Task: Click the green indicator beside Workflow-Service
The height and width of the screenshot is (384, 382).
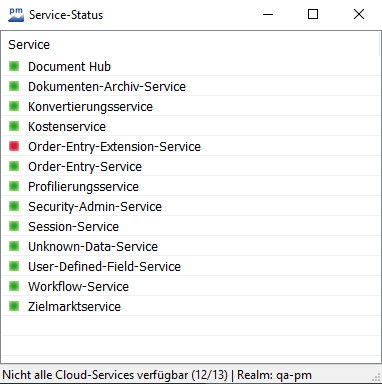Action: [x=14, y=286]
